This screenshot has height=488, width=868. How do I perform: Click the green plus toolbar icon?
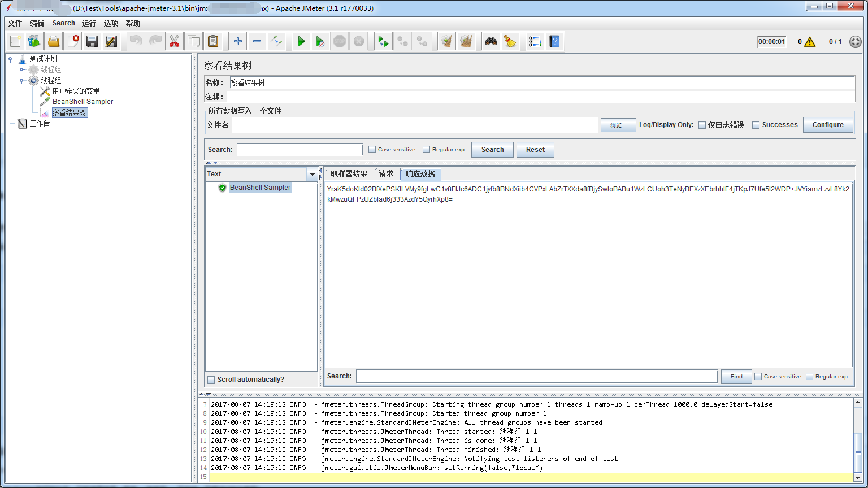pos(237,41)
